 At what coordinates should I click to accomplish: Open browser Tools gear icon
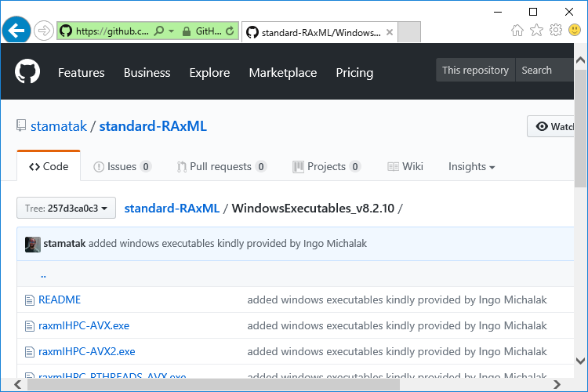(x=555, y=30)
